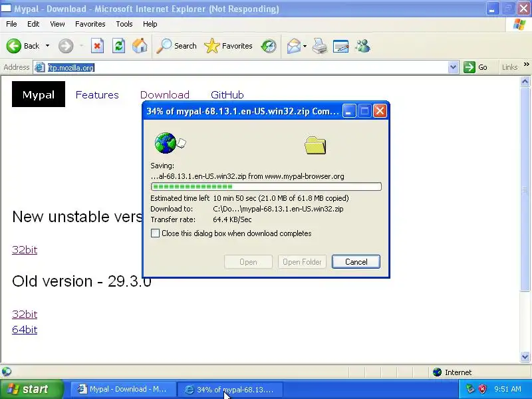Open the Features page link

coord(97,94)
